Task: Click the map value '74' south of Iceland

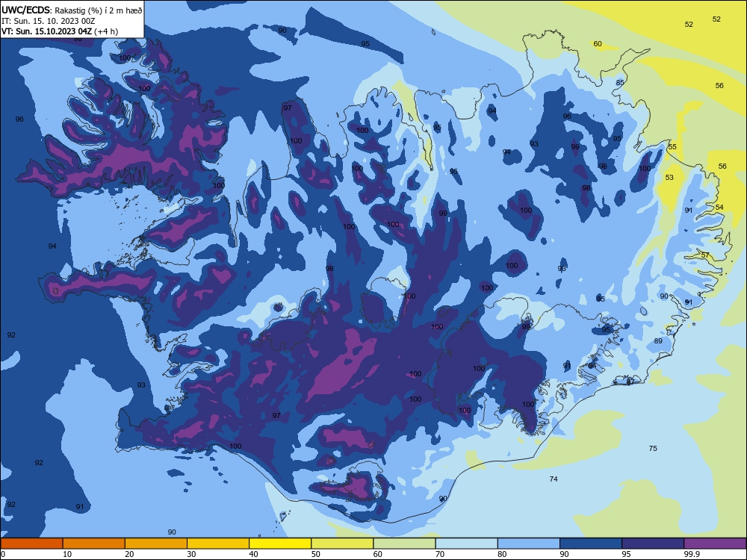Action: coord(553,479)
